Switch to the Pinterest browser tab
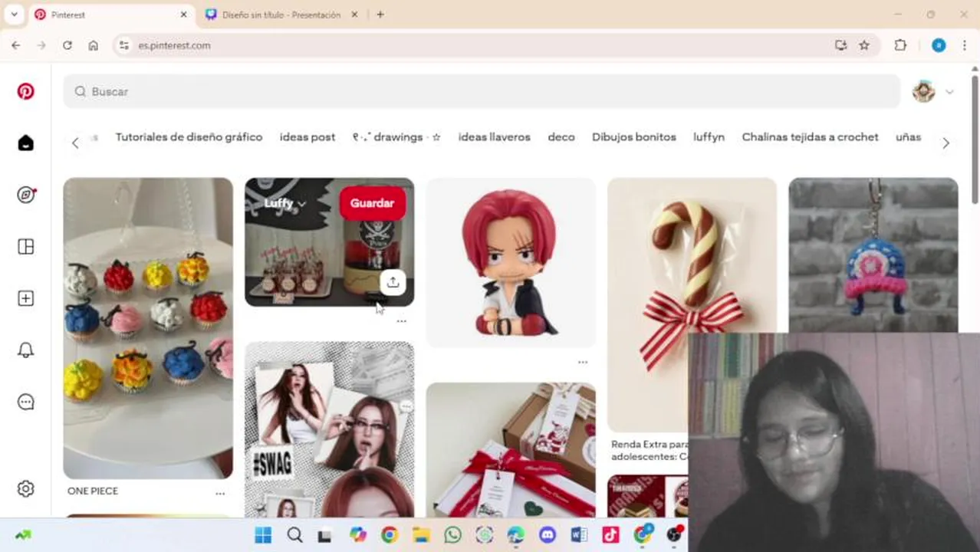Viewport: 980px width, 552px height. click(111, 15)
